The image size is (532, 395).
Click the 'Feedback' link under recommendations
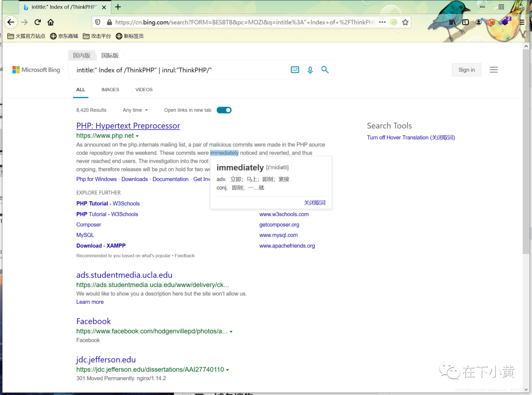(x=185, y=256)
